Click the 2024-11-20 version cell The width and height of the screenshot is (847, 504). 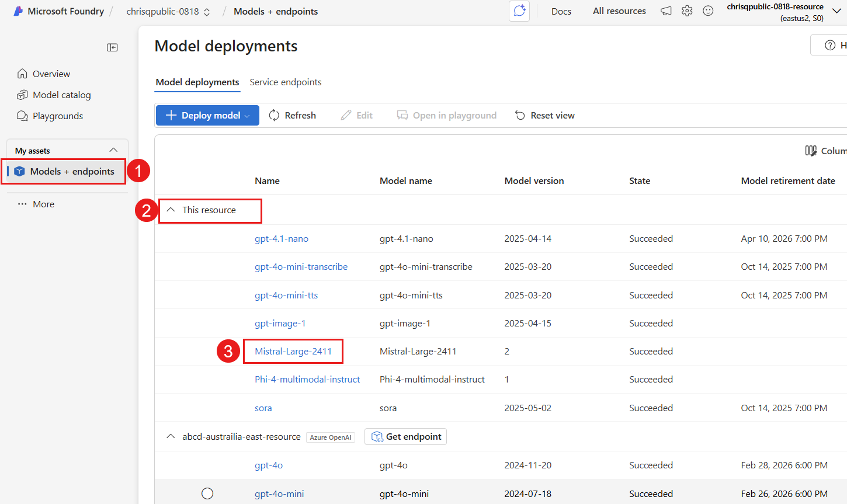[527, 465]
